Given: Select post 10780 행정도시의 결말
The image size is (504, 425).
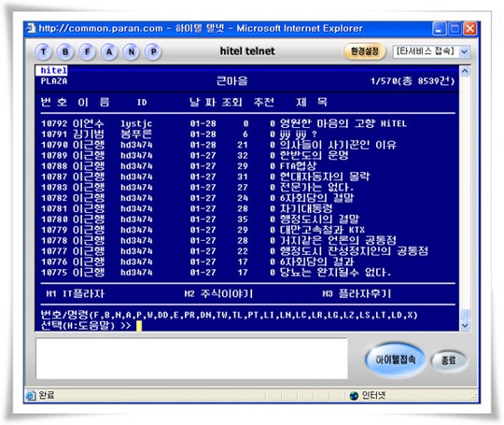Looking at the screenshot, I should [200, 220].
